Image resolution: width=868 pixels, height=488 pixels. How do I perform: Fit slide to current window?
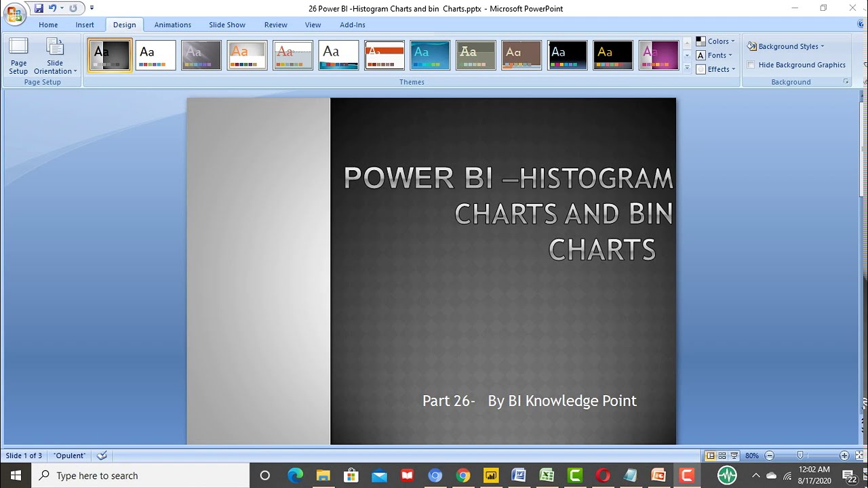tap(858, 455)
